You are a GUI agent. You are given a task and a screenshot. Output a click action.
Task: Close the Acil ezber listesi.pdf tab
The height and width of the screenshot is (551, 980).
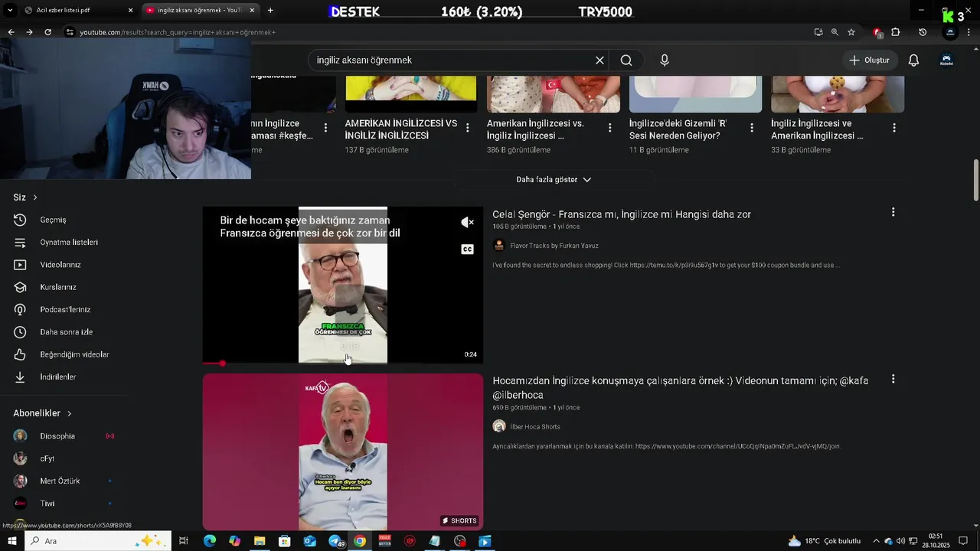coord(130,11)
